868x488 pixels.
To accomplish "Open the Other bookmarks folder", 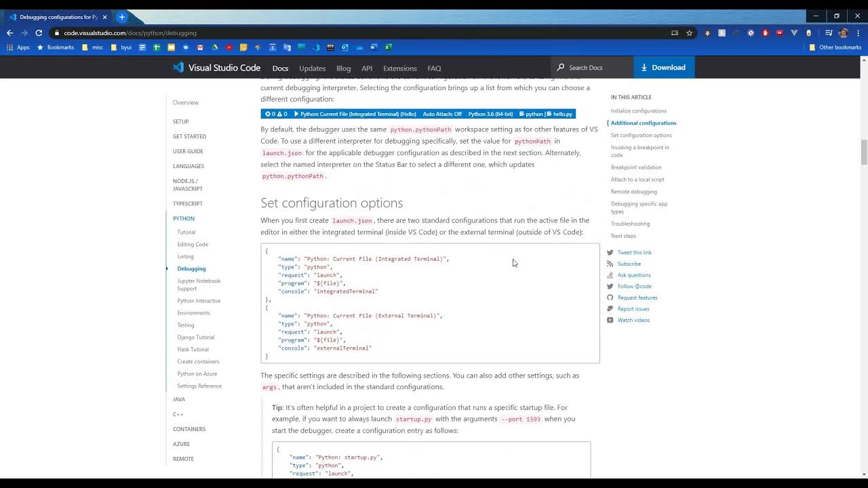I will tap(835, 47).
